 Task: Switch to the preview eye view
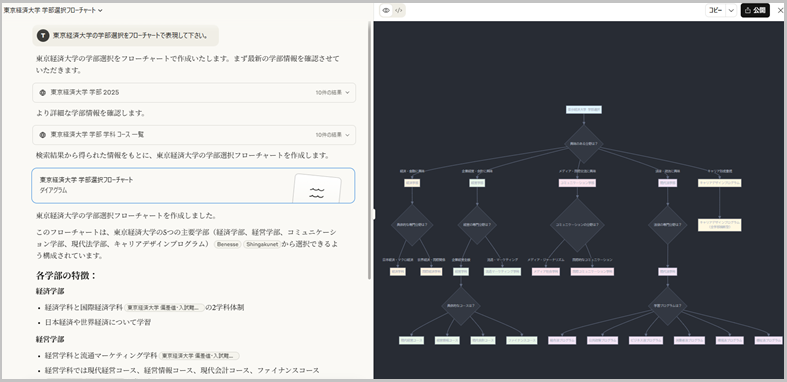386,10
